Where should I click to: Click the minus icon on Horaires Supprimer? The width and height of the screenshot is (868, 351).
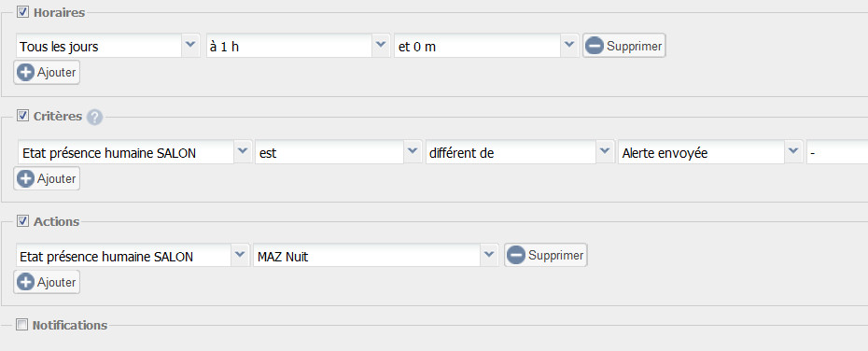594,46
